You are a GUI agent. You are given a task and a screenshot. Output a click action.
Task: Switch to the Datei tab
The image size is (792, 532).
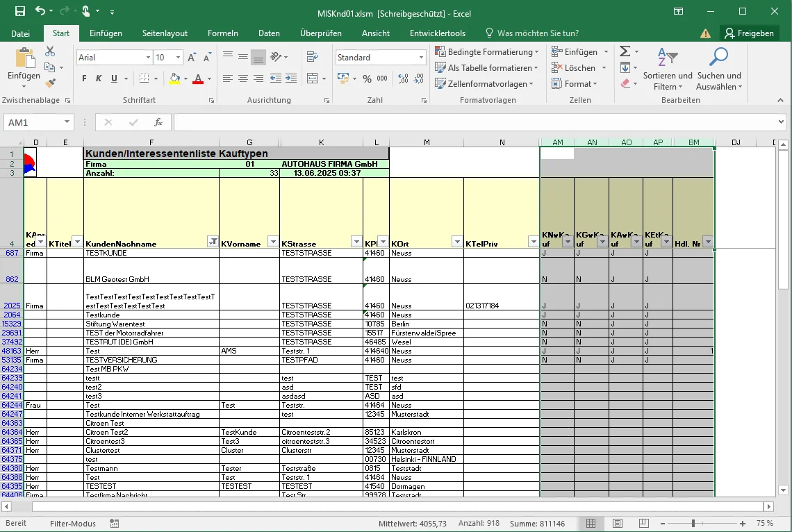(20, 33)
